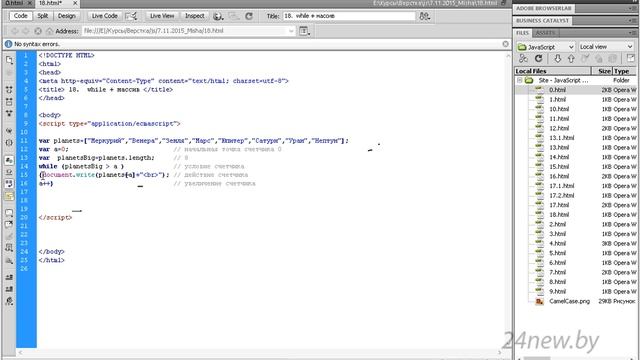This screenshot has width=640, height=360.
Task: Open the Business Catalyst panel tab
Action: [x=542, y=20]
